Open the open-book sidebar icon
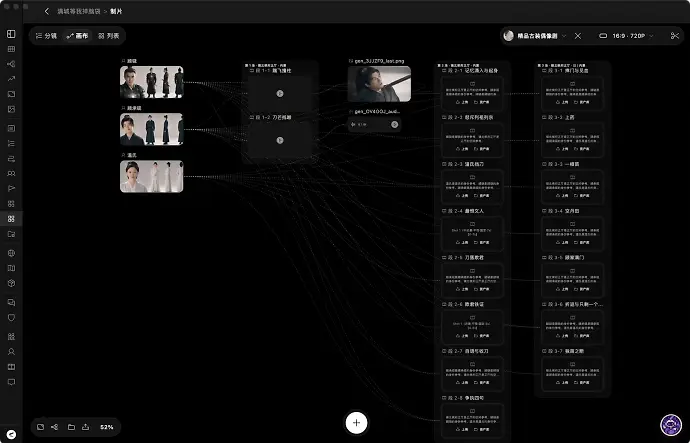This screenshot has height=443, width=690. (x=11, y=366)
